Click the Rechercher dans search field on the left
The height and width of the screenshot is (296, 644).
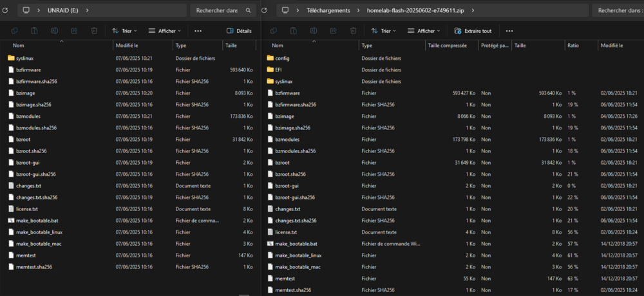223,10
